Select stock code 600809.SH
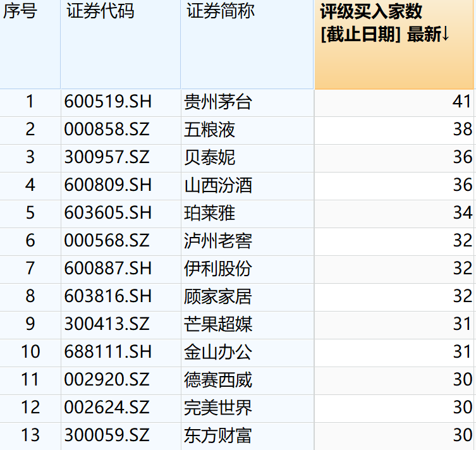This screenshot has height=450, width=476. (107, 185)
